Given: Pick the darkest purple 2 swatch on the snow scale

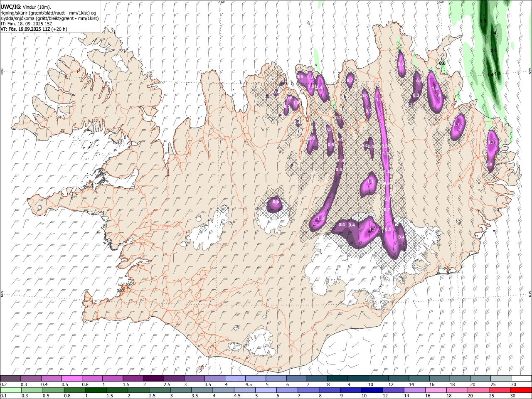Looking at the screenshot, I should (153, 378).
